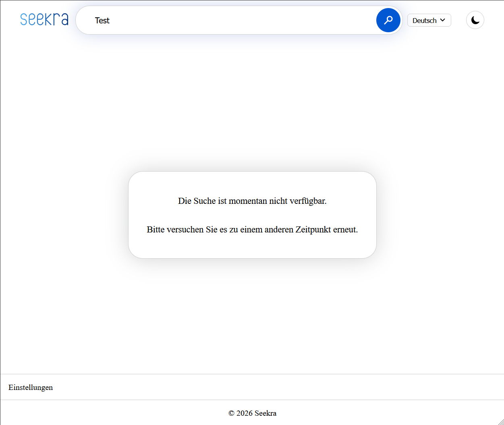The width and height of the screenshot is (504, 425).
Task: Click the Seekra logo
Action: click(44, 19)
